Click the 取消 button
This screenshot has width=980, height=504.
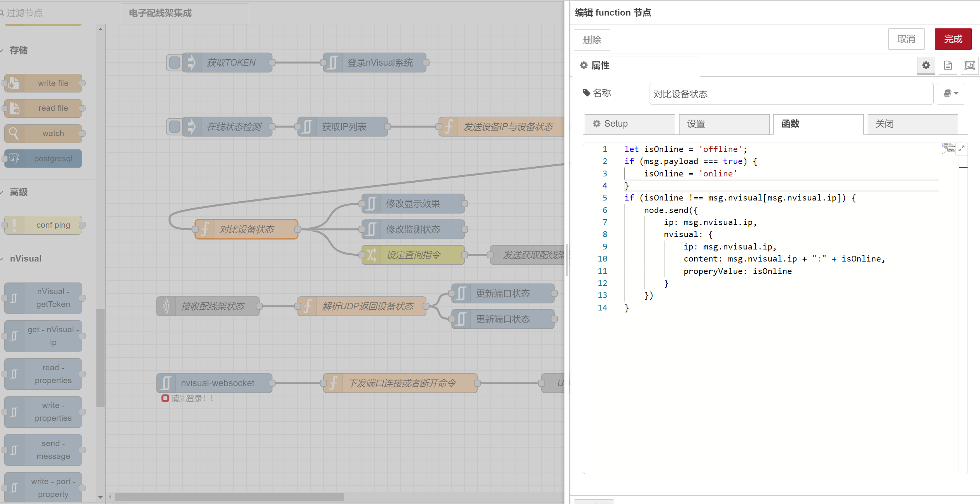[x=906, y=39]
